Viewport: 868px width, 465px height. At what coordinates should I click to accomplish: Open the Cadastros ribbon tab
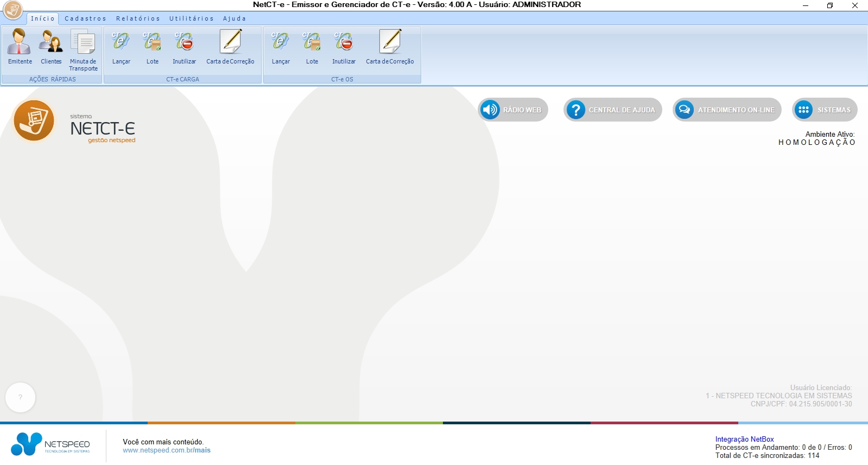[x=85, y=18]
